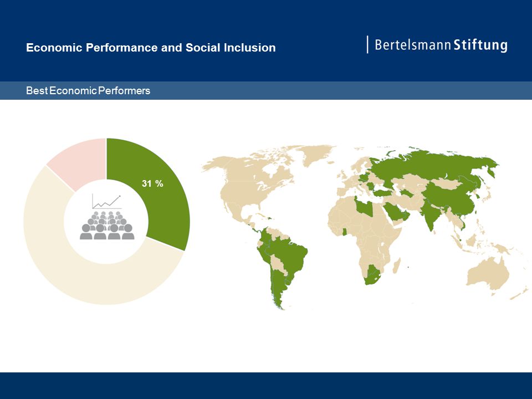Viewport: 532px width, 399px height.
Task: Click the Bertelsmann Stiftung logo
Action: pyautogui.click(x=437, y=45)
